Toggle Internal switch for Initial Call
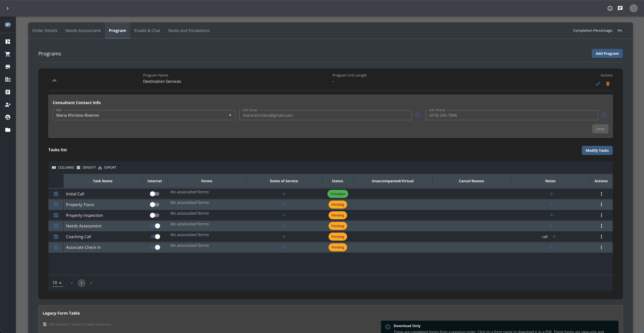This screenshot has width=644, height=333. click(154, 194)
